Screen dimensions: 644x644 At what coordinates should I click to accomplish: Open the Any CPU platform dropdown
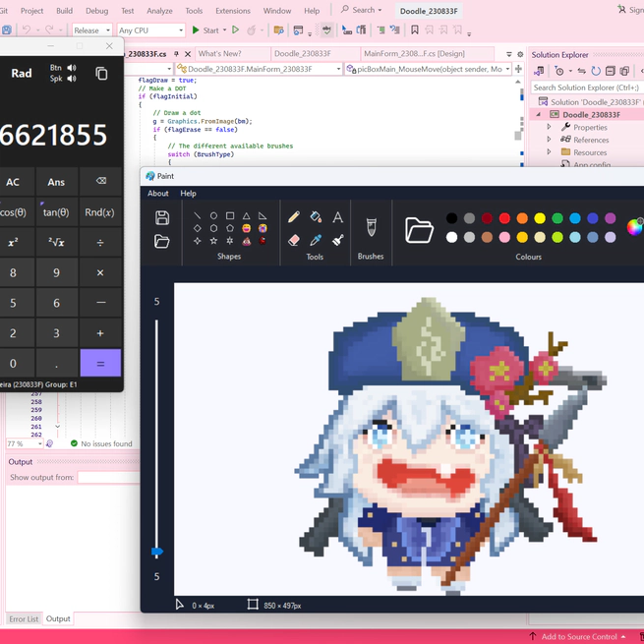coord(150,30)
